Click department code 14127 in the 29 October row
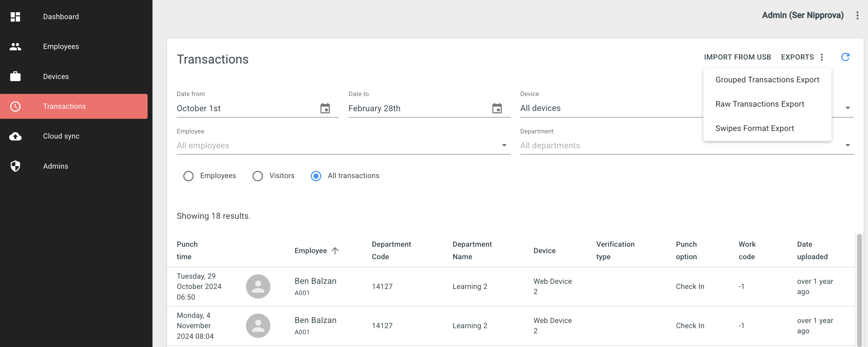 382,286
